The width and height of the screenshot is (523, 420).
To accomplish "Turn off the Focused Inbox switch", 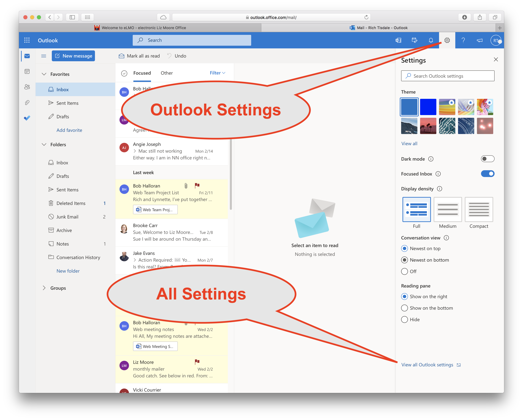I will tap(487, 174).
